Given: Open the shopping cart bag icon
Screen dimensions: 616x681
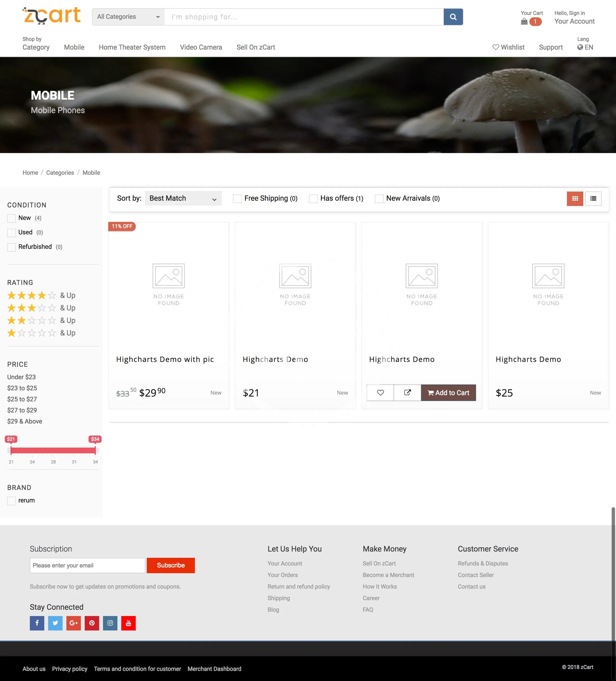Looking at the screenshot, I should pos(524,22).
